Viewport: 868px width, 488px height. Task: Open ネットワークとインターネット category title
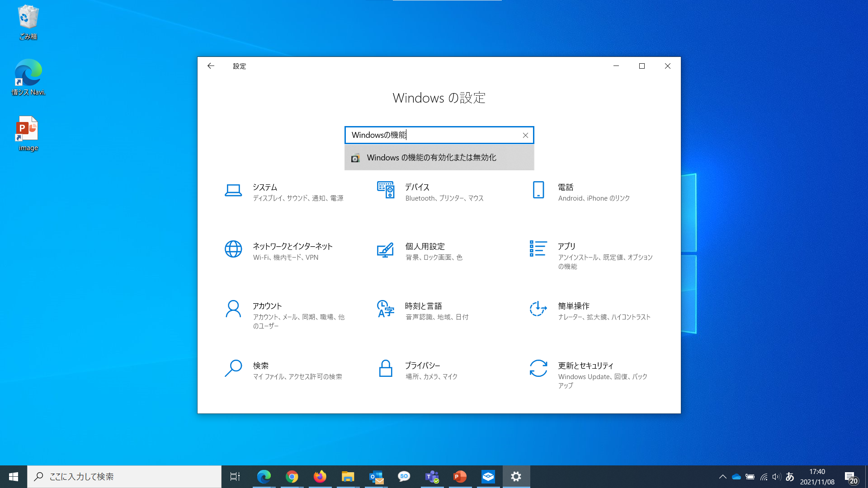292,246
